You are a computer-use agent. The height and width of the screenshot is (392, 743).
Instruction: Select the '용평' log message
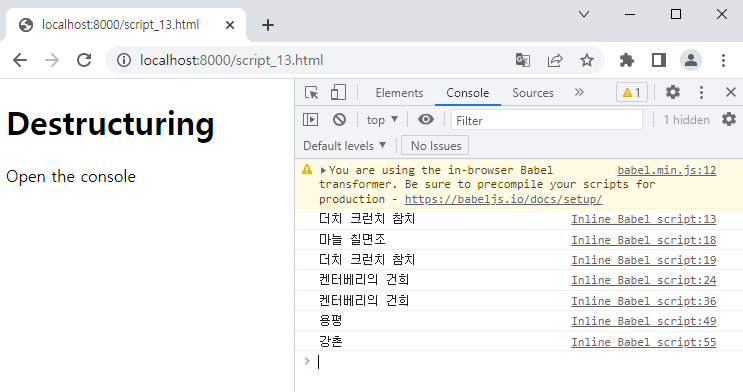point(330,321)
